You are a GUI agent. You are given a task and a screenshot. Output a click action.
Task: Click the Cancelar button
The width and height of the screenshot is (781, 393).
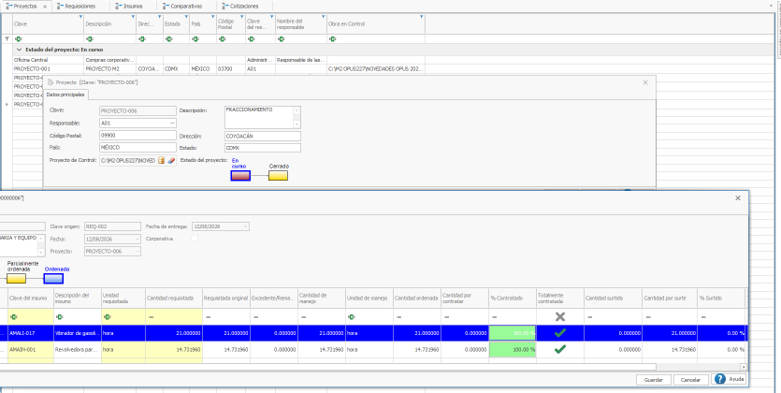tap(691, 380)
